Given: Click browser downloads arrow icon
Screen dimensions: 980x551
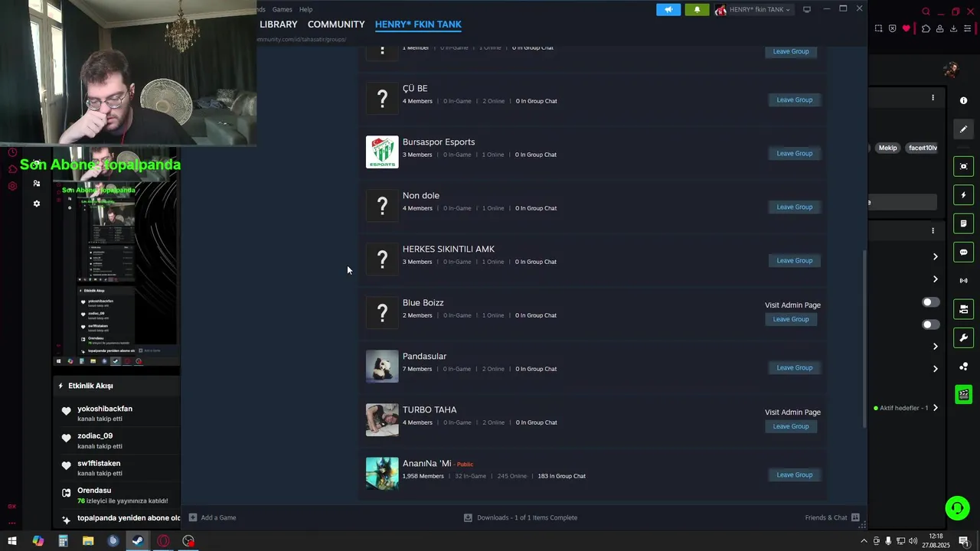Looking at the screenshot, I should (953, 28).
